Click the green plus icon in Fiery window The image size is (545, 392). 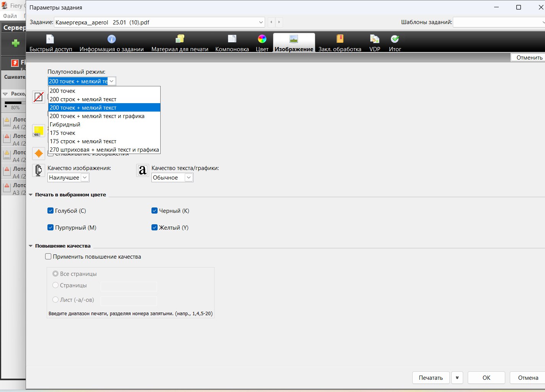pyautogui.click(x=16, y=43)
